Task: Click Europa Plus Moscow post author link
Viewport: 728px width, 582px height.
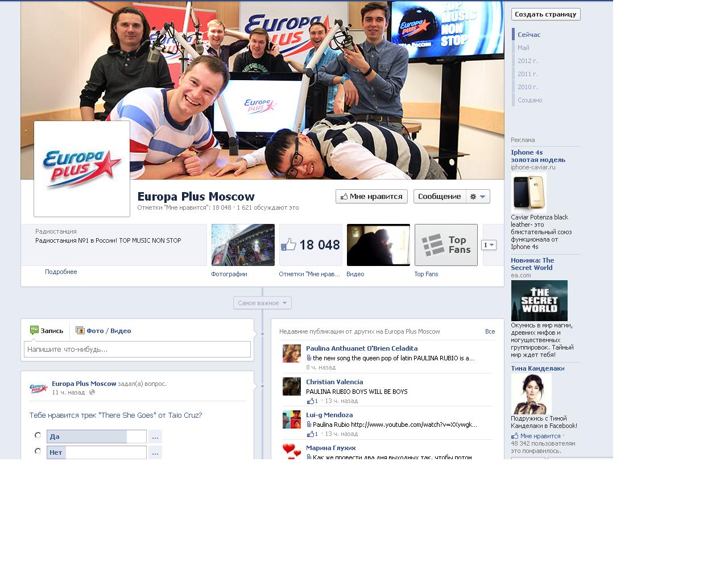Action: (84, 384)
